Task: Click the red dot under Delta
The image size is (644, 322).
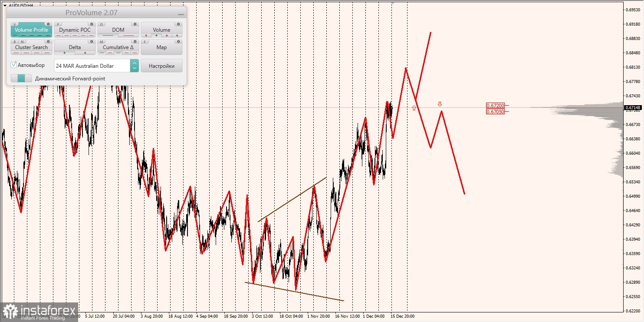Action: point(85,53)
